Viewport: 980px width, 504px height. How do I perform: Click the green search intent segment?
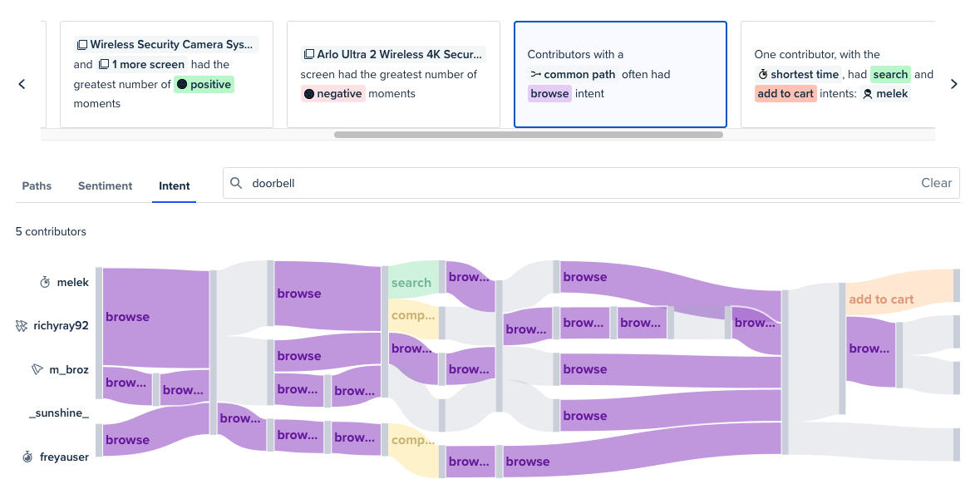point(413,281)
